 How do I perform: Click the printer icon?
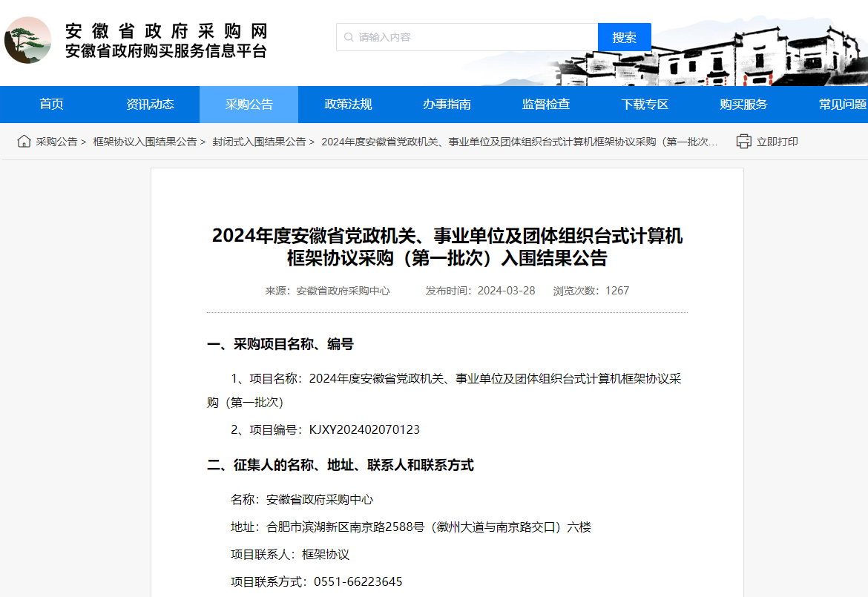point(743,142)
